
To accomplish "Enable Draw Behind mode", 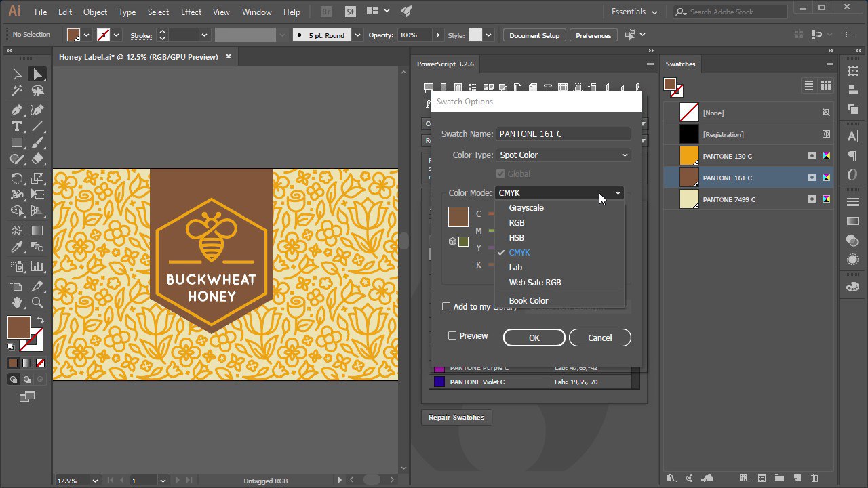I will (x=26, y=380).
